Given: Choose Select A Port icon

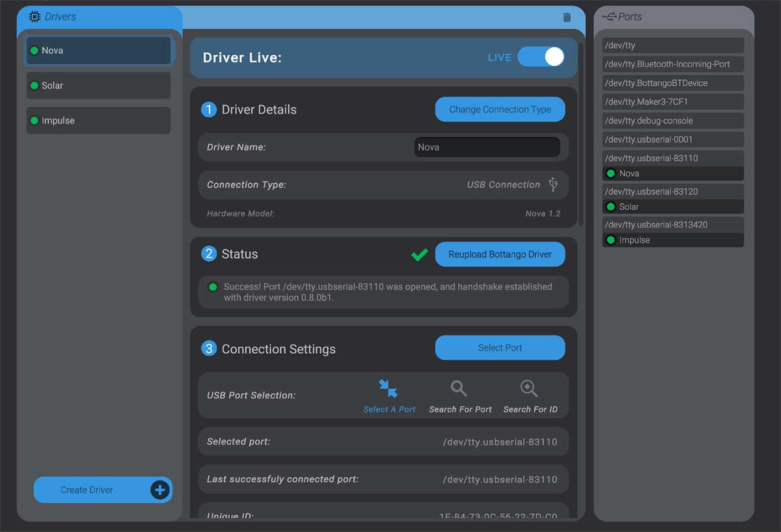Looking at the screenshot, I should [x=389, y=388].
